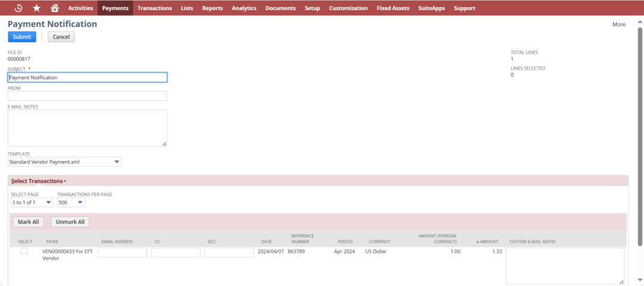Focus the Subject input field
Image resolution: width=644 pixels, height=286 pixels.
point(88,77)
